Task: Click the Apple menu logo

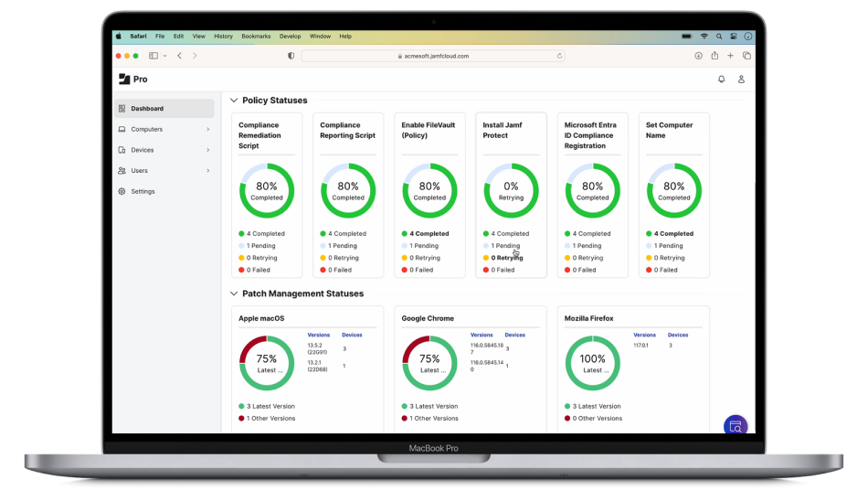Action: pyautogui.click(x=119, y=36)
